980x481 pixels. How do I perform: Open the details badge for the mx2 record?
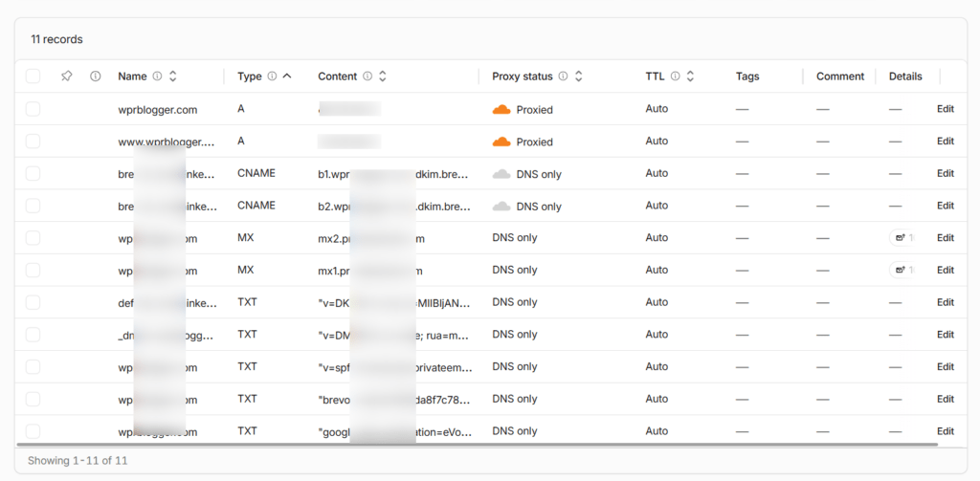tap(903, 238)
